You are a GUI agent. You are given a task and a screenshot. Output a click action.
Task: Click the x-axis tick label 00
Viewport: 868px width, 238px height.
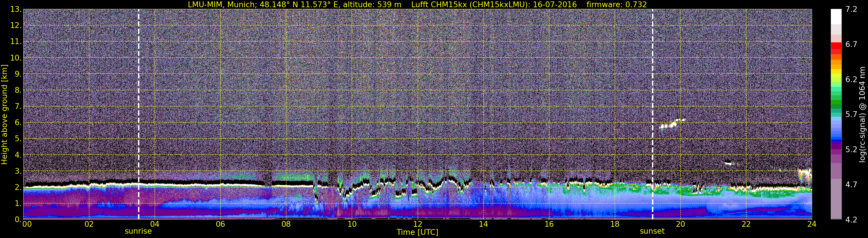point(27,224)
